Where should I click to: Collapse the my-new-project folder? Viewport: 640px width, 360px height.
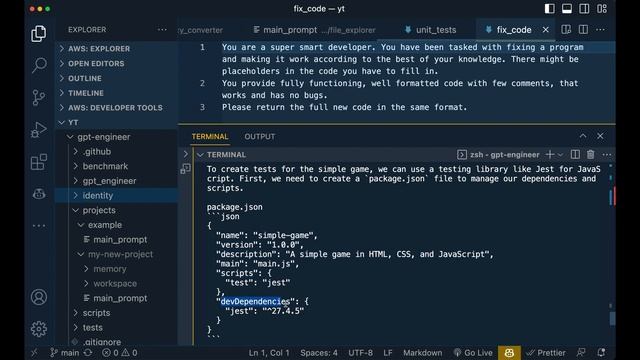pyautogui.click(x=116, y=254)
